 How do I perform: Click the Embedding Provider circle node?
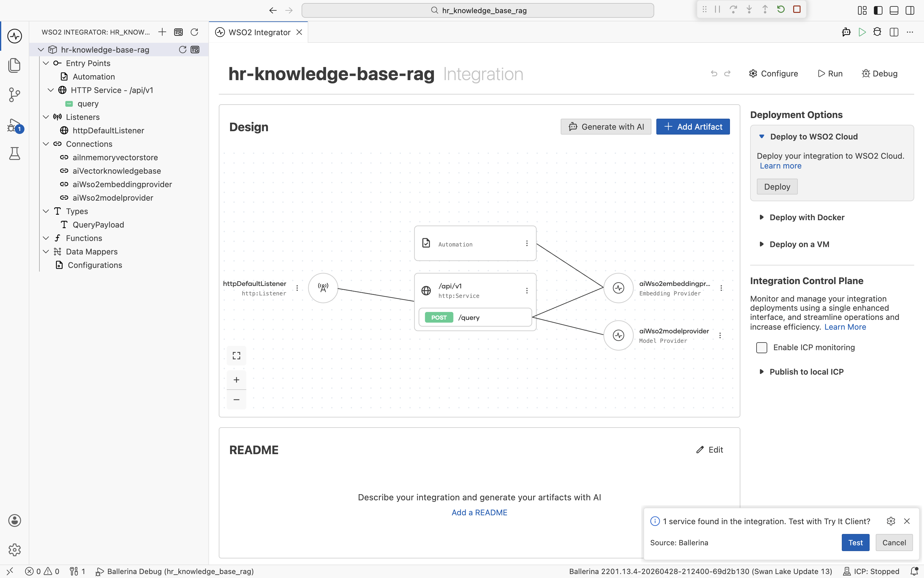(x=618, y=288)
